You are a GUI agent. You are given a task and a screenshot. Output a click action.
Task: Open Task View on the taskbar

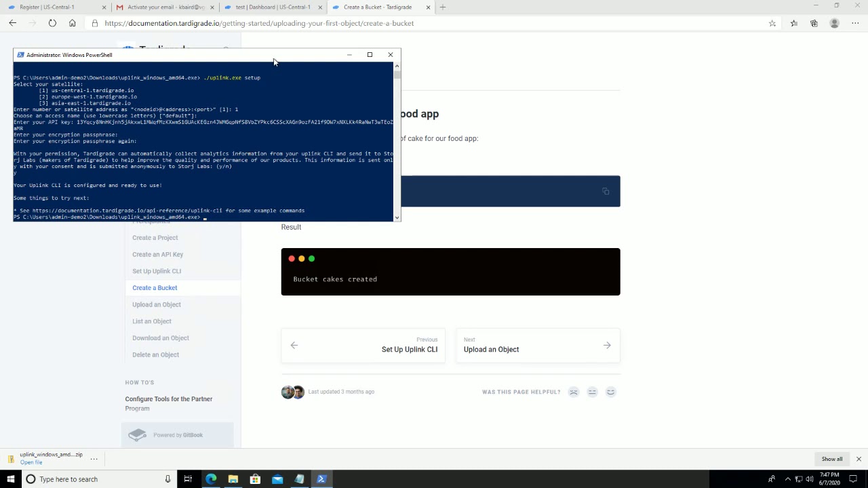(x=189, y=479)
